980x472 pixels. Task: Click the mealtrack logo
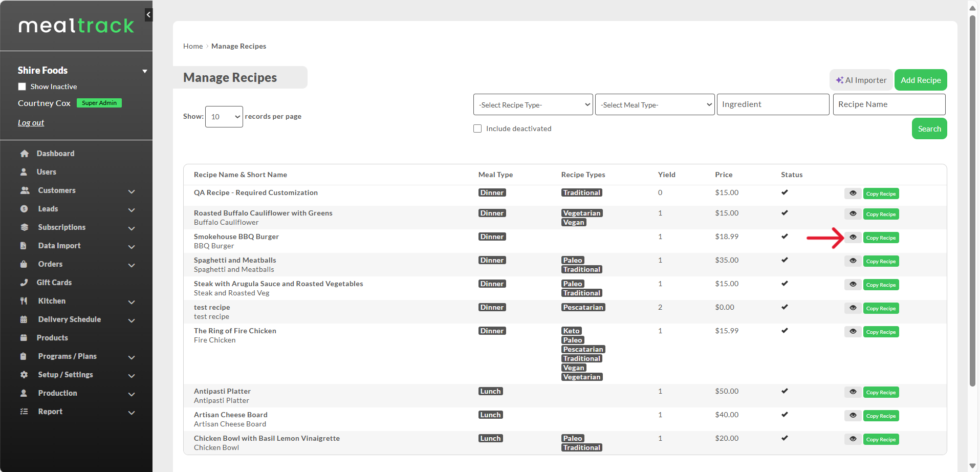coord(76,26)
